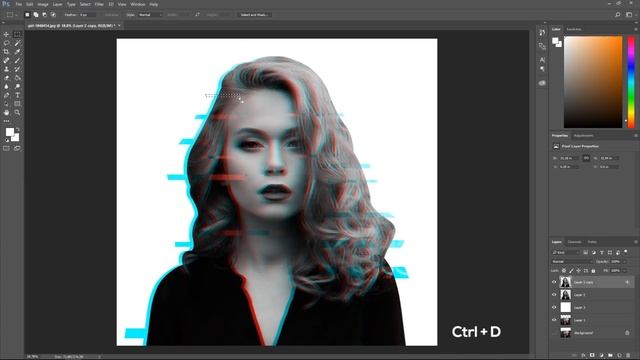Pick a color in the Color panel field
This screenshot has width=640, height=360.
593,82
